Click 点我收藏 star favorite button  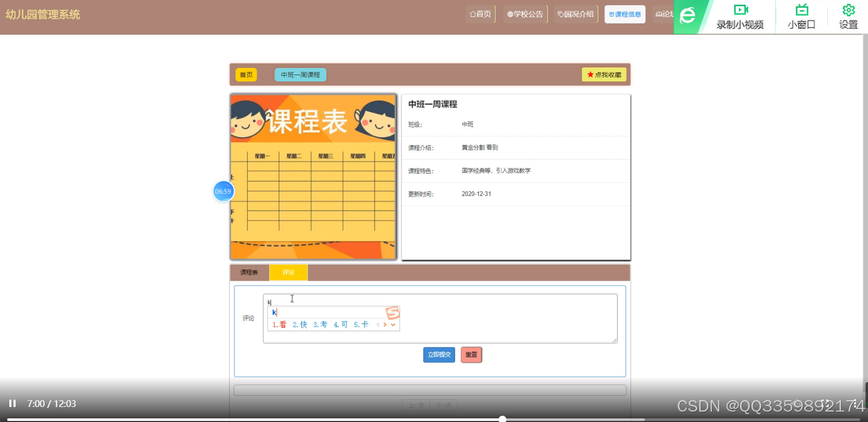pos(604,75)
